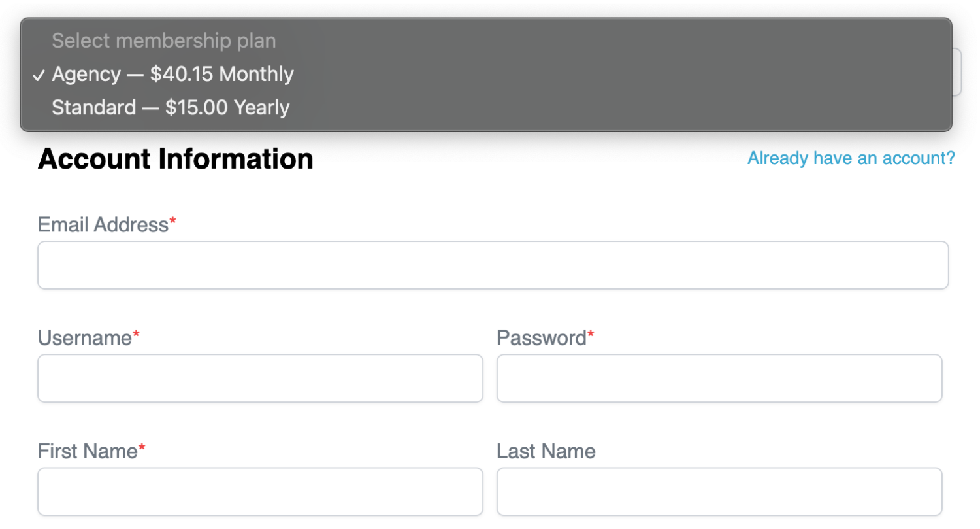Screen dimensions: 980x529
Task: Click the 'Email Address' field label
Action: tap(103, 225)
